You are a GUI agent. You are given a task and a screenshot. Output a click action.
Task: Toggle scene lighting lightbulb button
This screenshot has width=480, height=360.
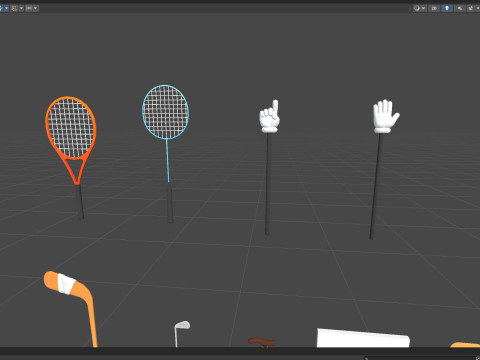(447, 8)
